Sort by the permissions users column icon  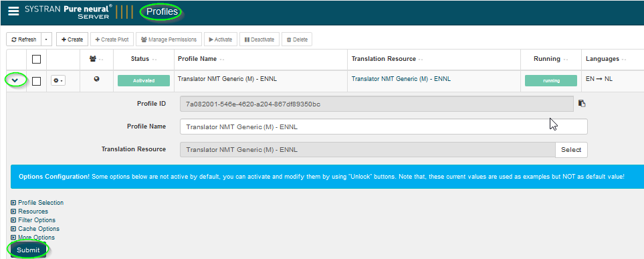[96, 59]
